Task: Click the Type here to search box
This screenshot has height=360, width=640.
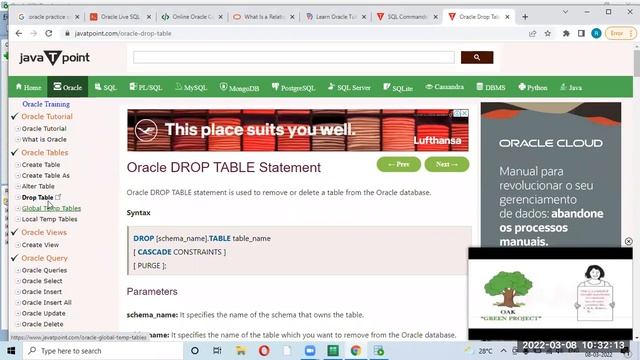Action: [x=102, y=351]
